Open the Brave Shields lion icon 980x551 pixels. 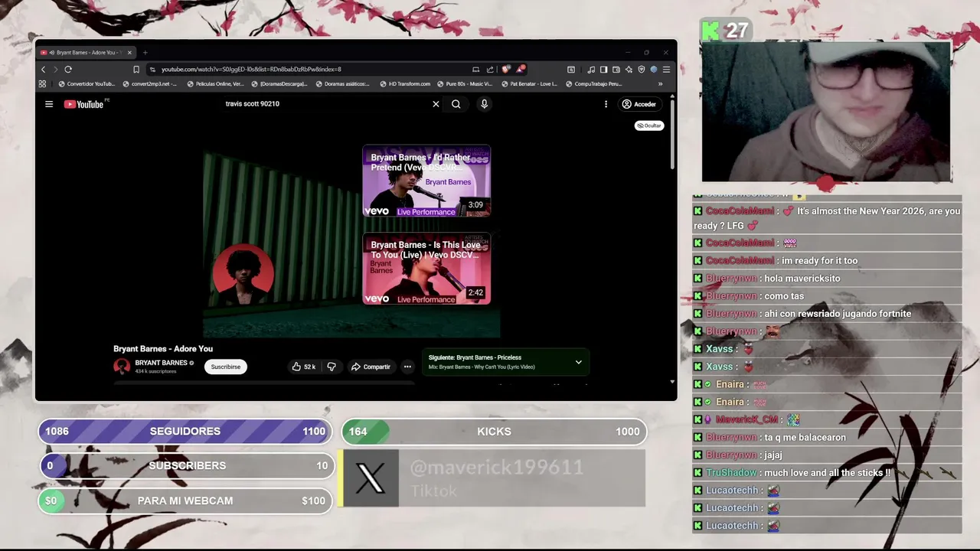(505, 69)
